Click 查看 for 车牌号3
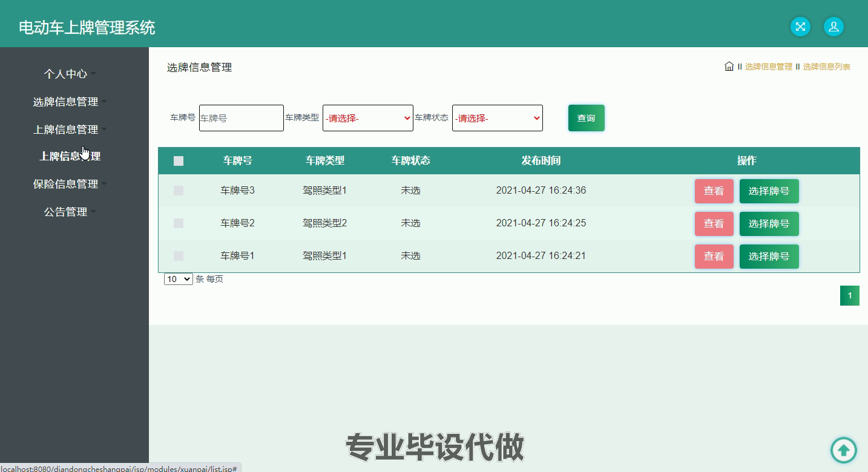 click(x=714, y=191)
